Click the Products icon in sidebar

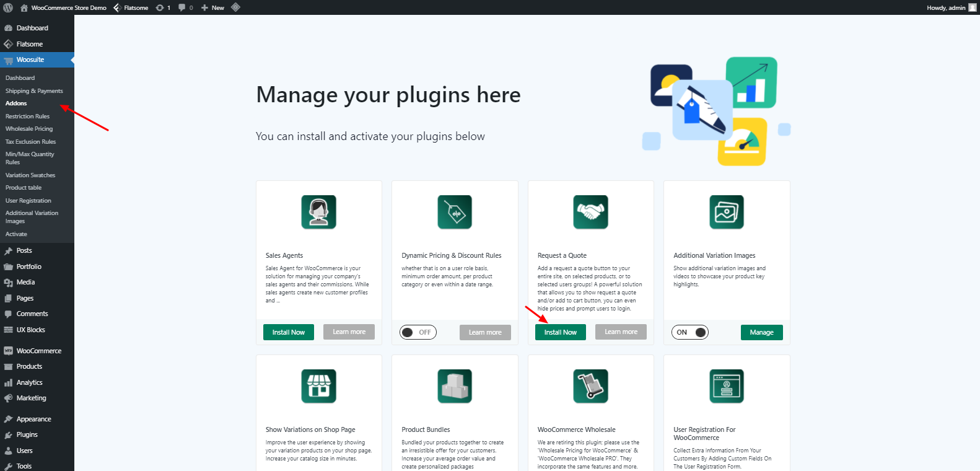(x=8, y=367)
